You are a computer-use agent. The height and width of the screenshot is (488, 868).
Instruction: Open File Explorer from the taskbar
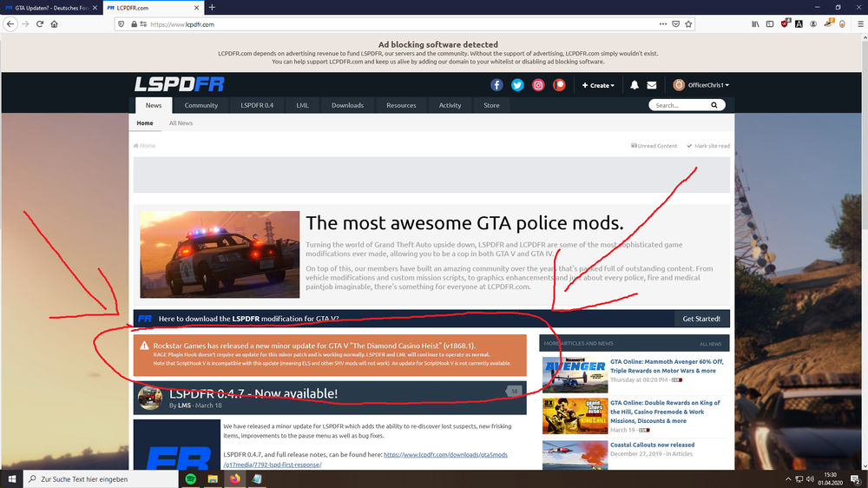tap(213, 479)
